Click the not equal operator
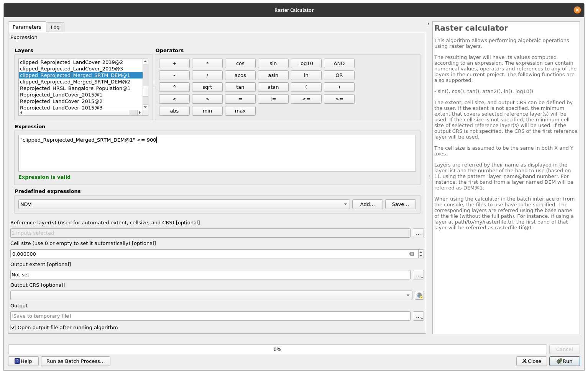The width and height of the screenshot is (588, 374). click(x=273, y=99)
